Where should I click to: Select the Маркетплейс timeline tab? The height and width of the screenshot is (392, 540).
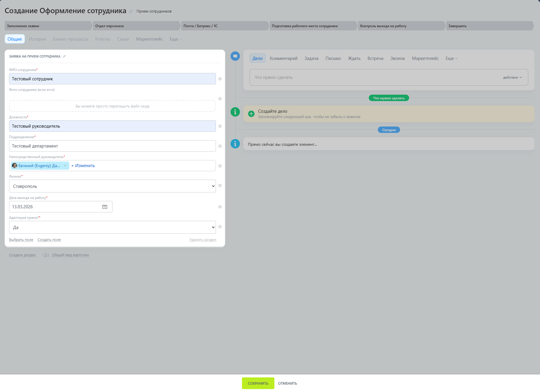click(425, 58)
